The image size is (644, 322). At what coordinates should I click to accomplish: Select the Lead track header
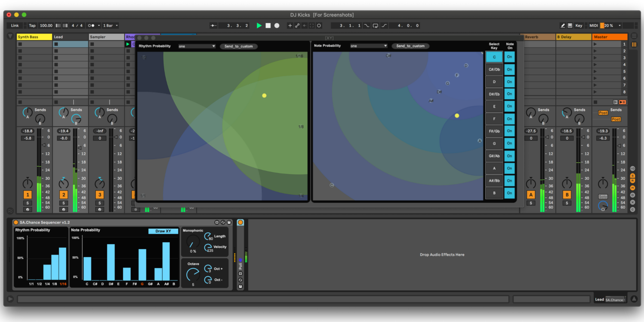tap(70, 37)
